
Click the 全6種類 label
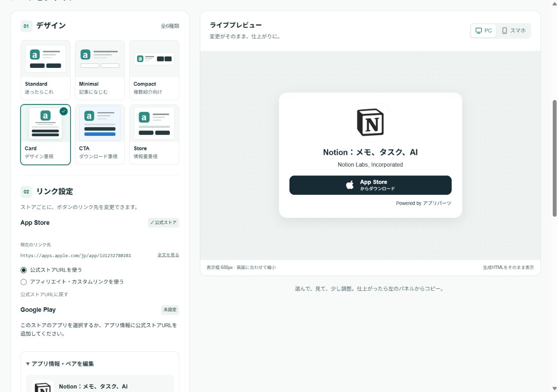(x=170, y=26)
